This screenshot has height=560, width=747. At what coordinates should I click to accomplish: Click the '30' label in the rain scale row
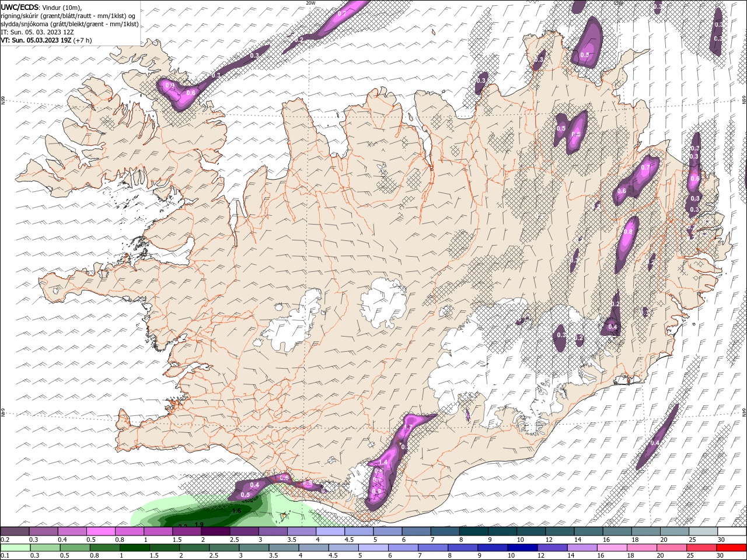coord(721,556)
